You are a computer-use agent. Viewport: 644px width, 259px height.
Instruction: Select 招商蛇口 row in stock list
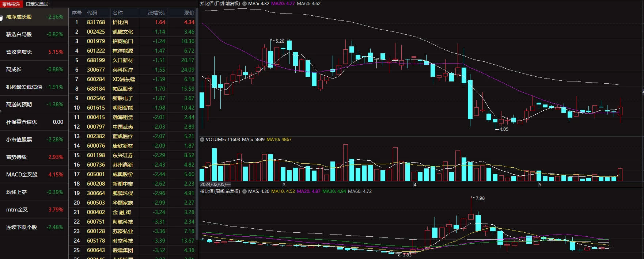coord(133,41)
